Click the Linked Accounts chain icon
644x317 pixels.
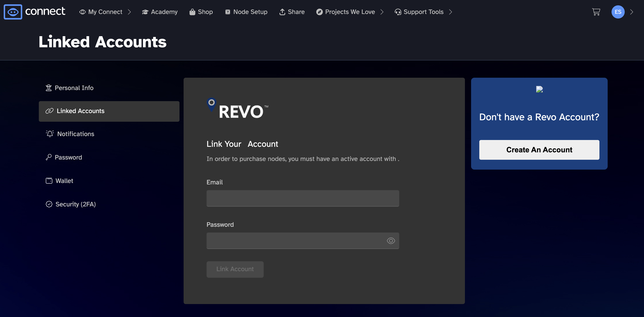pyautogui.click(x=49, y=111)
